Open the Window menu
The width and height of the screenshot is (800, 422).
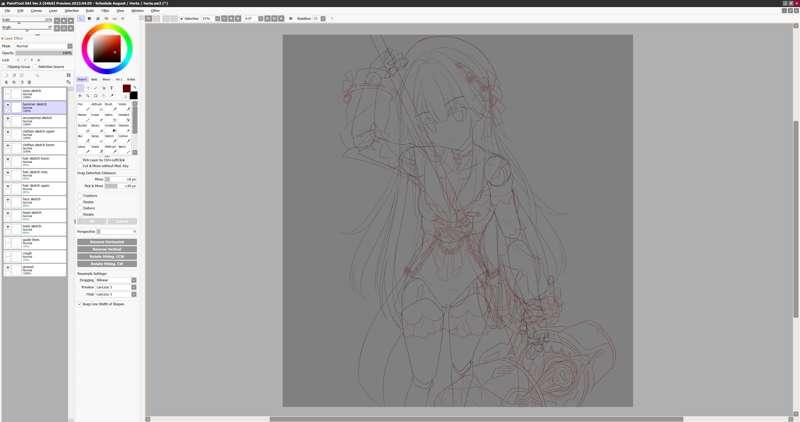(x=137, y=10)
